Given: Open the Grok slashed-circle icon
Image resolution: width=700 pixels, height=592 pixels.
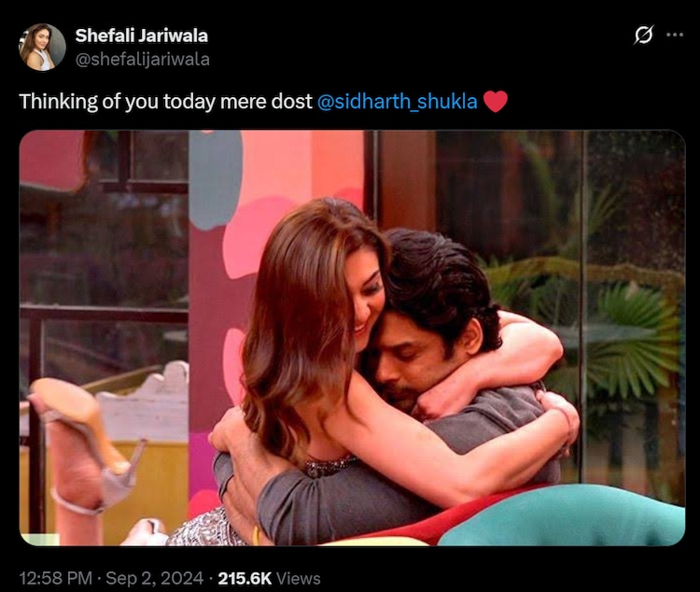Looking at the screenshot, I should pyautogui.click(x=644, y=35).
